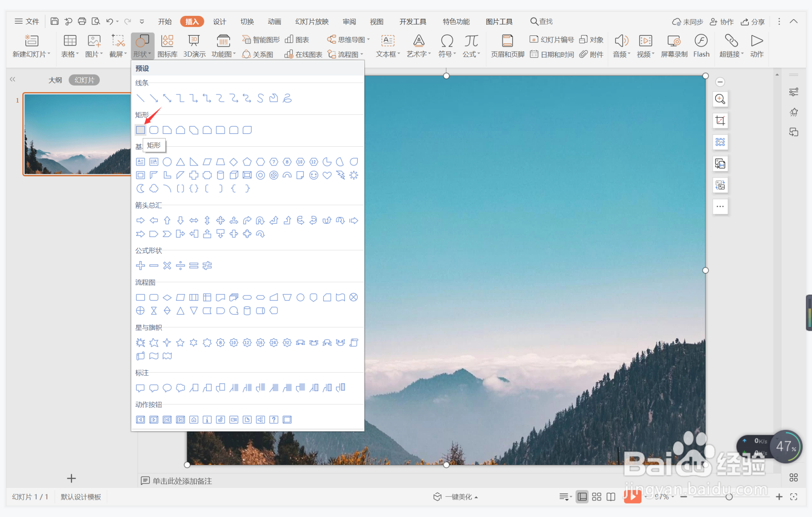Select the right arrow shape
This screenshot has width=812, height=517.
[x=140, y=220]
